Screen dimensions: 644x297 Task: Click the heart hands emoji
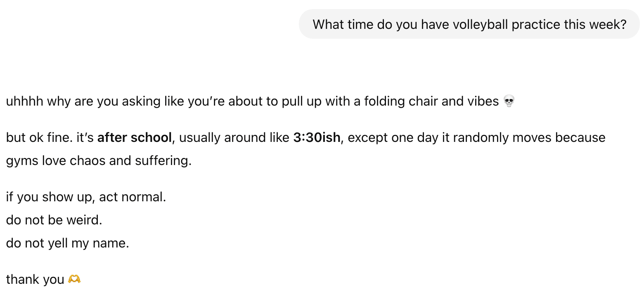pos(74,280)
